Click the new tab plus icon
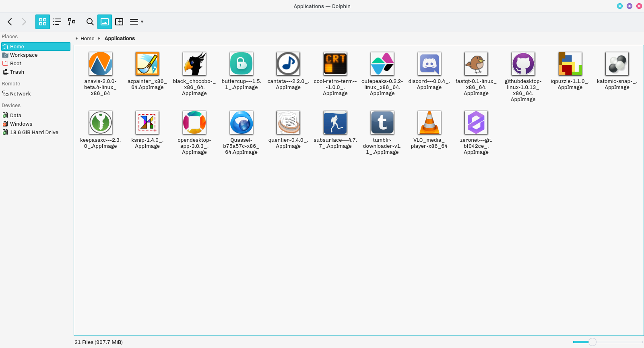This screenshot has width=644, height=348. (119, 22)
